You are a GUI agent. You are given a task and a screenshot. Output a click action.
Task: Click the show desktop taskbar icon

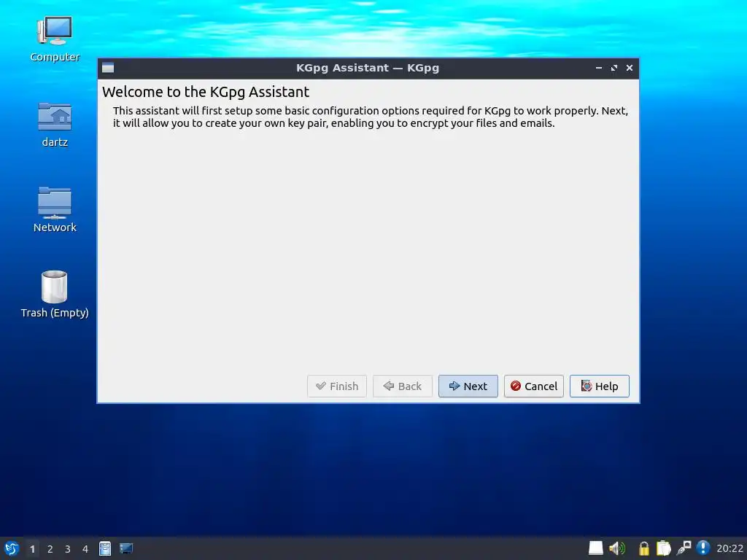pos(126,548)
